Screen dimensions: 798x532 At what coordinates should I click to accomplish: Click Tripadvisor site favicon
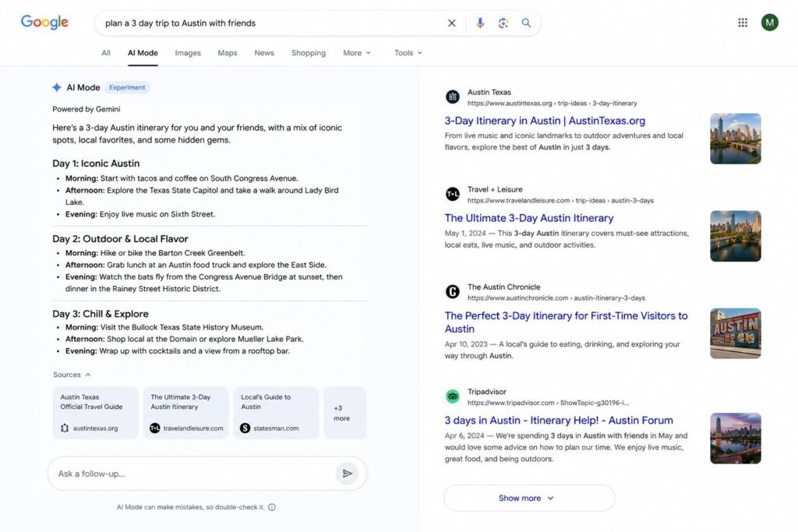click(453, 396)
